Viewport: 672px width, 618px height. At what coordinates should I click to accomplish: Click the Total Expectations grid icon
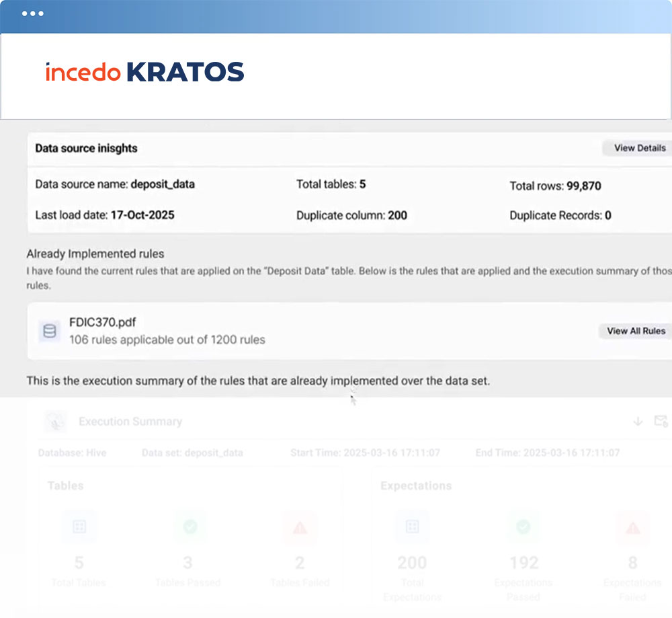412,527
